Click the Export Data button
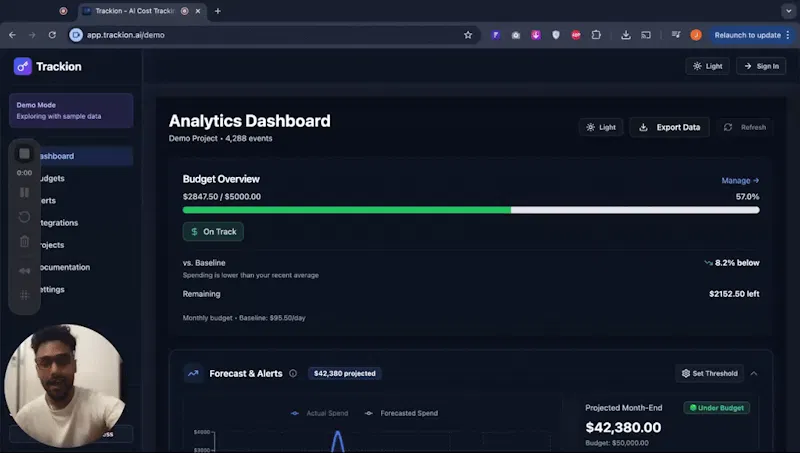Image resolution: width=800 pixels, height=453 pixels. pos(669,127)
